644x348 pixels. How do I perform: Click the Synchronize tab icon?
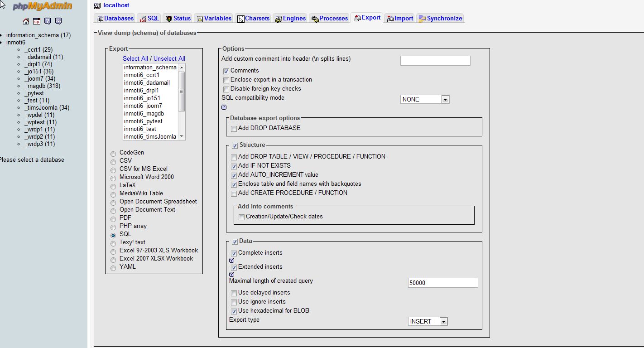[422, 19]
